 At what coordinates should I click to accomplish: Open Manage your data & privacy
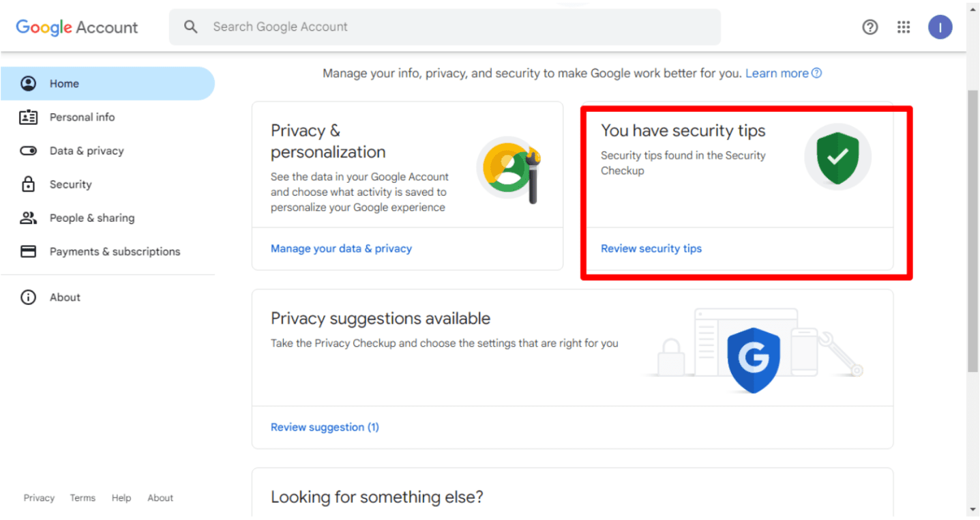341,248
